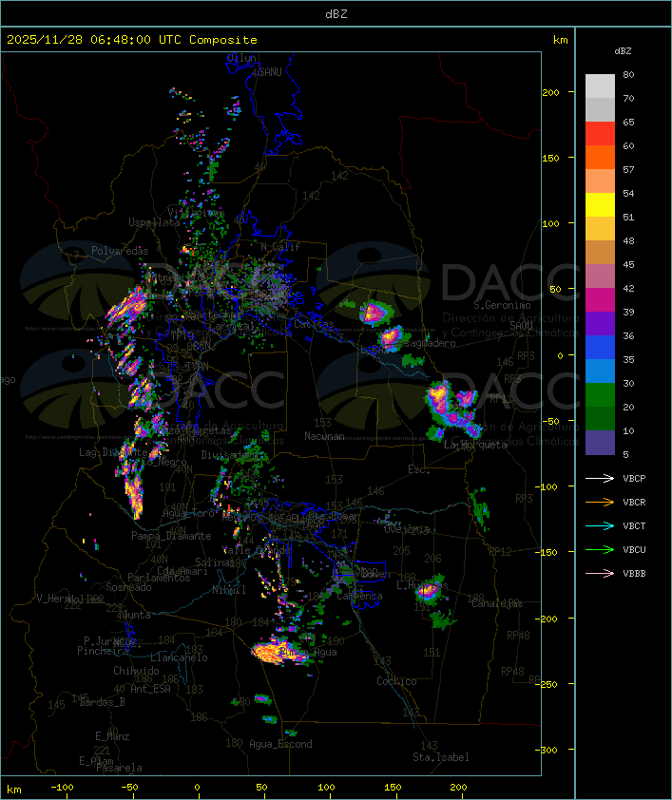
Task: Click the km unit label at bottom left
Action: [13, 790]
